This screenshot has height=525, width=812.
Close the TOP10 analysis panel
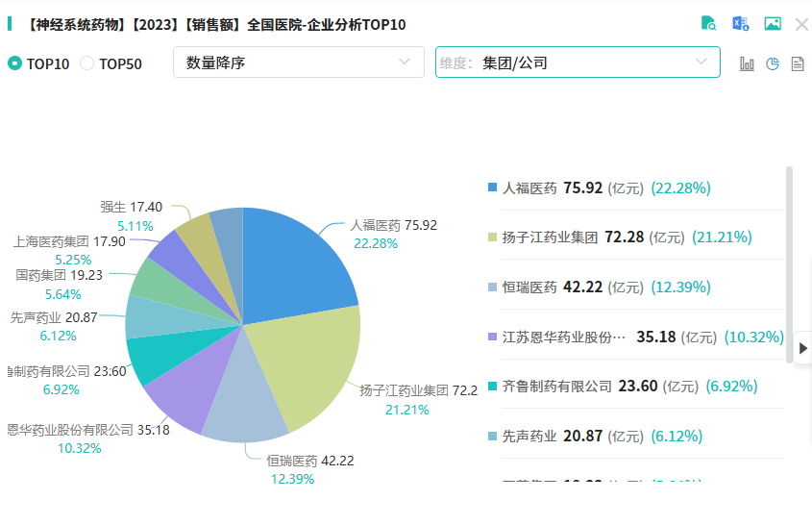(801, 24)
